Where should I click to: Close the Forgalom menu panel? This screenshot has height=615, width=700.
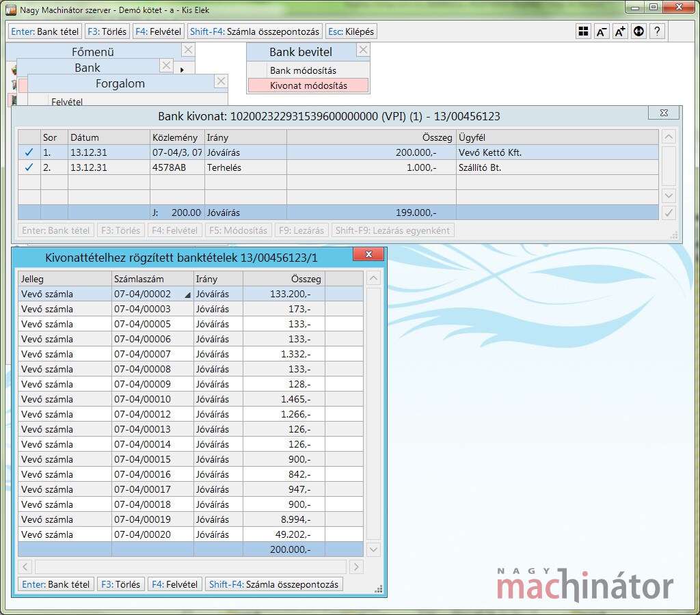(x=220, y=81)
